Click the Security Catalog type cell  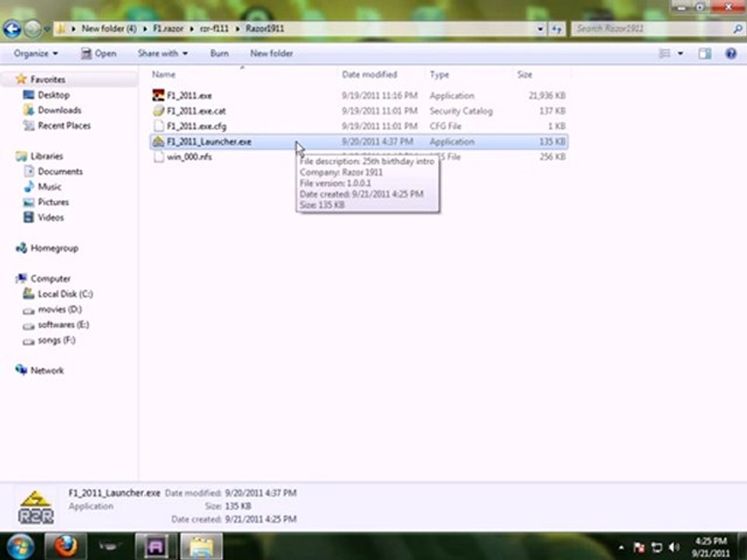click(461, 111)
